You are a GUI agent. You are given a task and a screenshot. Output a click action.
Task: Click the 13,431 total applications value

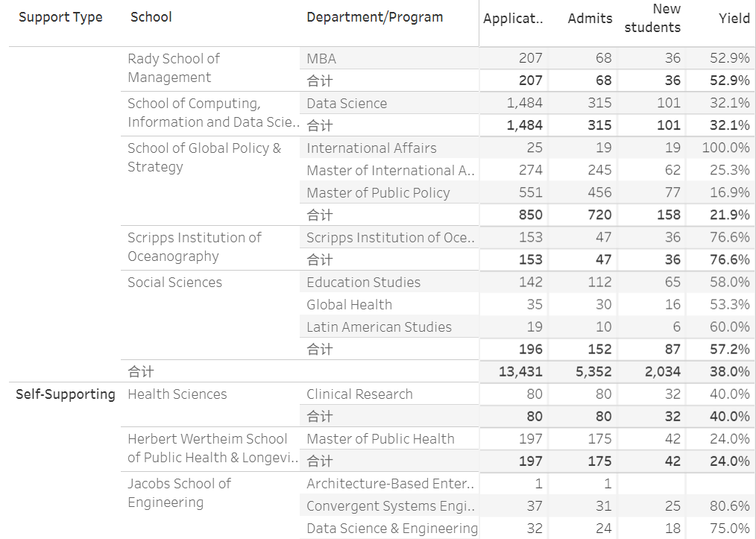520,372
